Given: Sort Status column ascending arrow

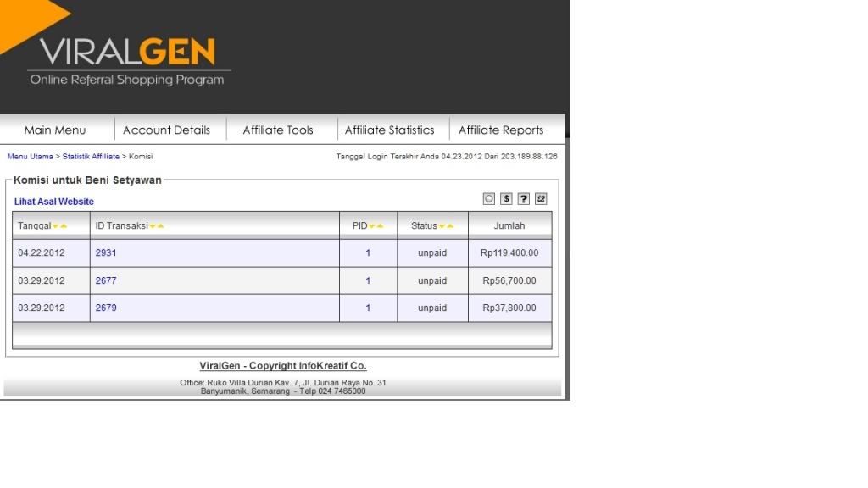Looking at the screenshot, I should point(450,225).
